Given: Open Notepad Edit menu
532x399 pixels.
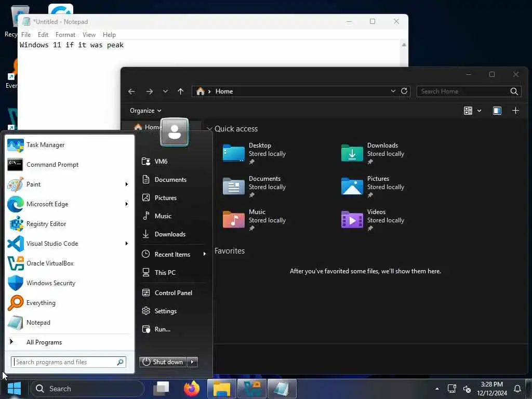Looking at the screenshot, I should click(43, 35).
